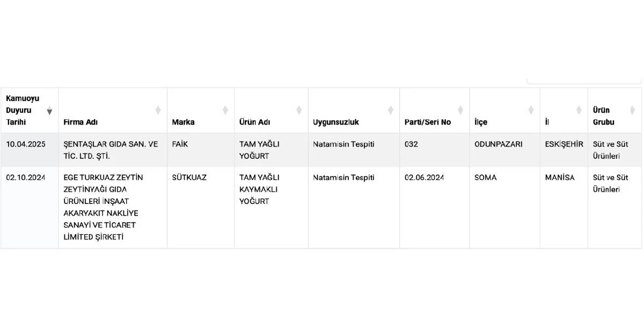
Task: Click sort icon in Ürün Adı header
Action: pos(299,111)
